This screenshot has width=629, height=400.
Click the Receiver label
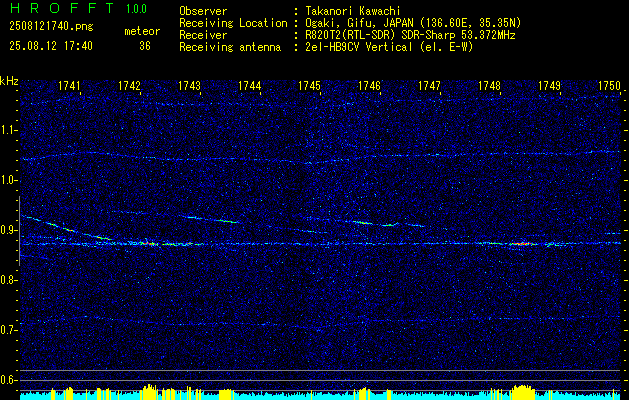tap(203, 35)
